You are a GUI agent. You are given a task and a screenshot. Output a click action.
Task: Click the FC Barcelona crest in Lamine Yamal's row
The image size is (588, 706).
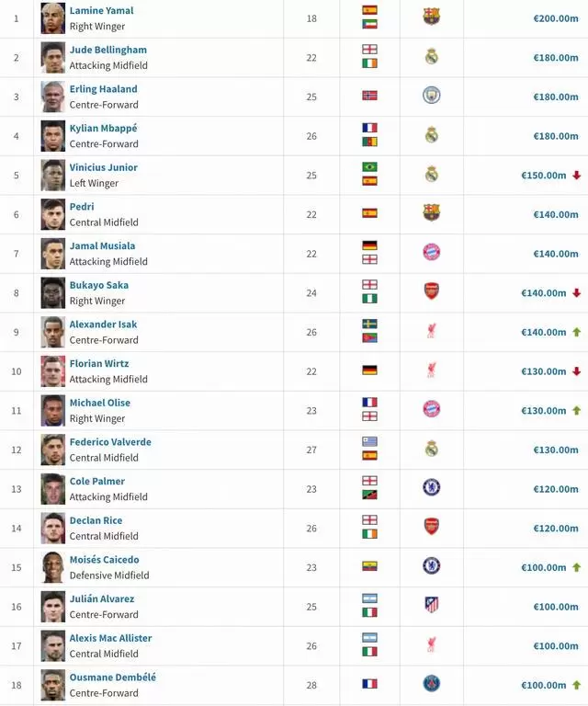click(431, 17)
